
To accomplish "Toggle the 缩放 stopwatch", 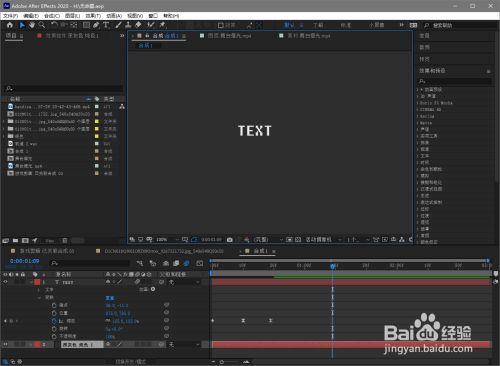I will pyautogui.click(x=54, y=321).
